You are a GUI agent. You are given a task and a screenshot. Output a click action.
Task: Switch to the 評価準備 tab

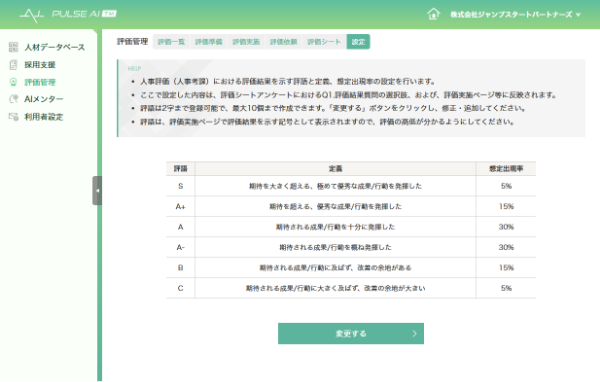click(x=209, y=42)
